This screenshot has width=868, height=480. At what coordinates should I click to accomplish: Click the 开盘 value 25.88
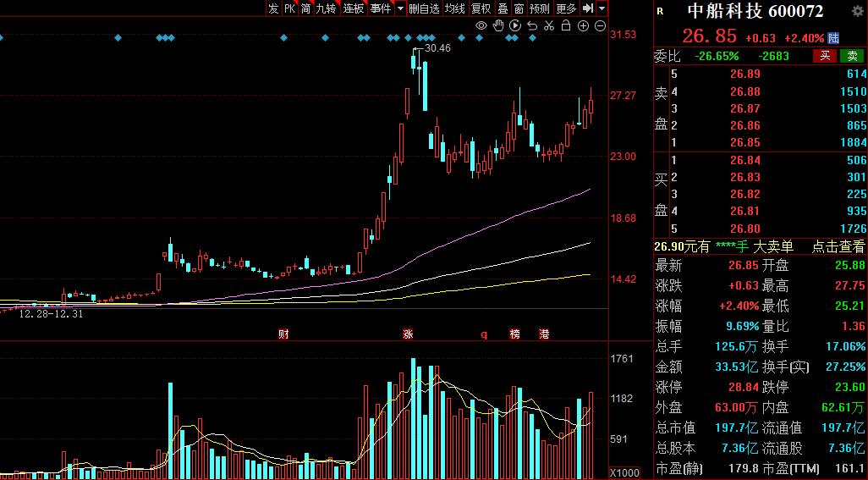click(849, 265)
